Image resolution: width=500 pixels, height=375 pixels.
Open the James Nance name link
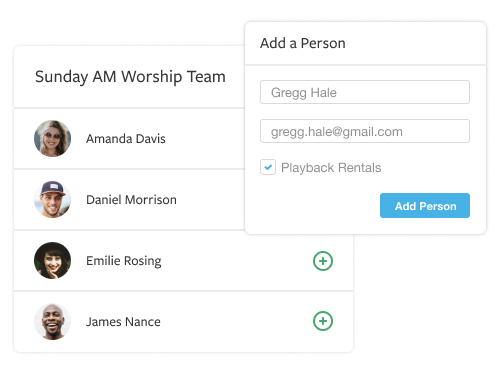[123, 322]
